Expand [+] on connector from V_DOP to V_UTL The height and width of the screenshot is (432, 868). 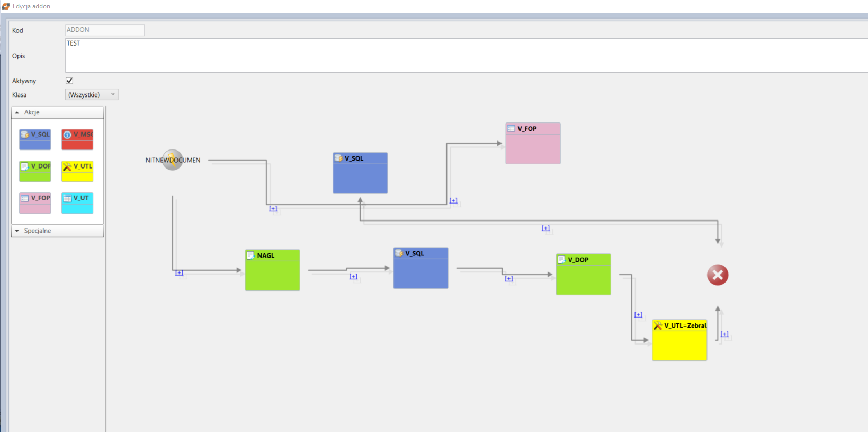point(638,314)
